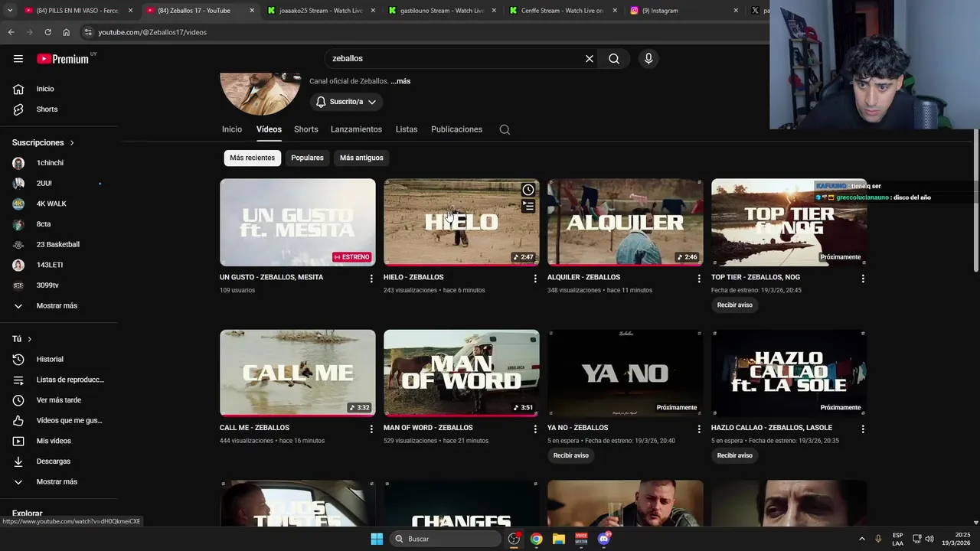Open options menu for UN GUSTO video
Screen dimensions: 980x551
coord(371,279)
